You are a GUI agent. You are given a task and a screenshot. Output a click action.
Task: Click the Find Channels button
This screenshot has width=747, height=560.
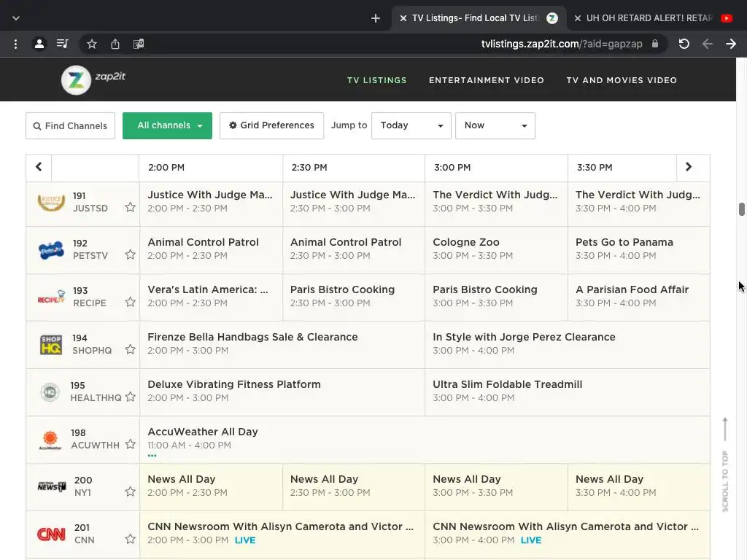(71, 125)
